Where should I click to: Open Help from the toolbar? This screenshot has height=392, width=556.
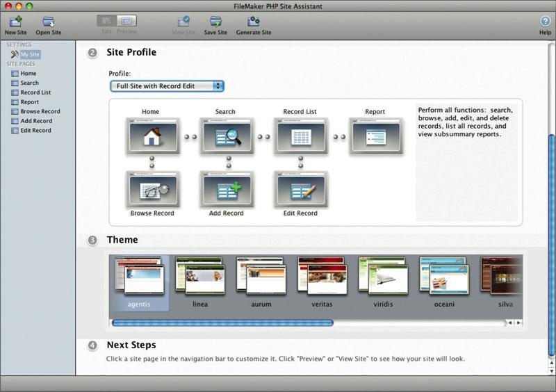(545, 22)
